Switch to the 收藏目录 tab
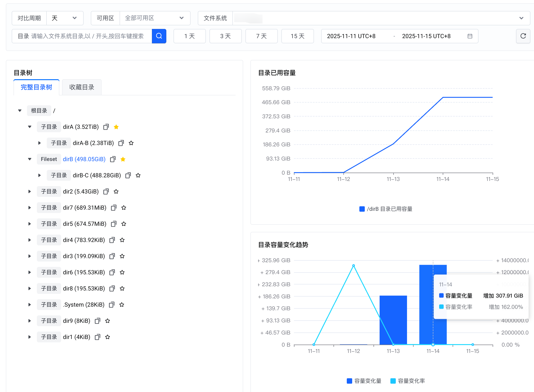The image size is (534, 392). (x=82, y=87)
